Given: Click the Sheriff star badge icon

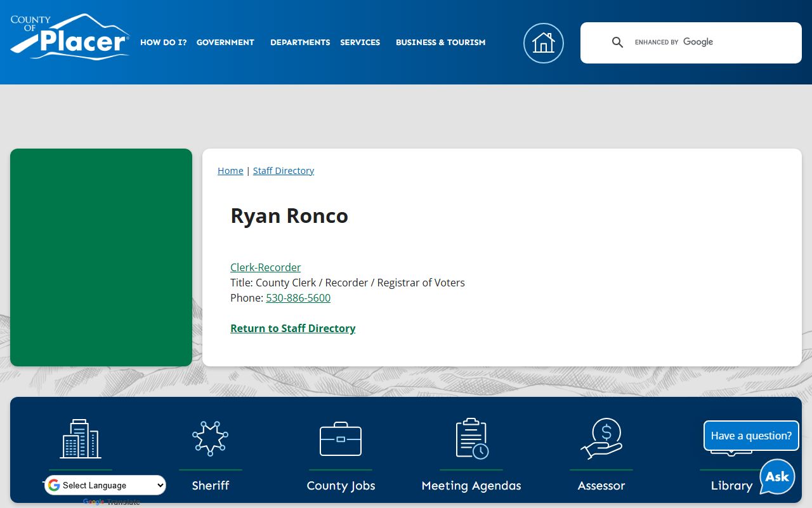Looking at the screenshot, I should (211, 439).
